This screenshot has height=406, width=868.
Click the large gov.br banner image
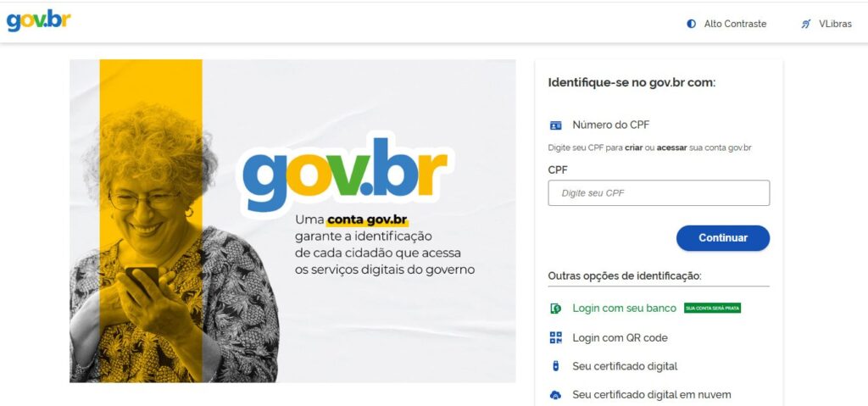[292, 221]
